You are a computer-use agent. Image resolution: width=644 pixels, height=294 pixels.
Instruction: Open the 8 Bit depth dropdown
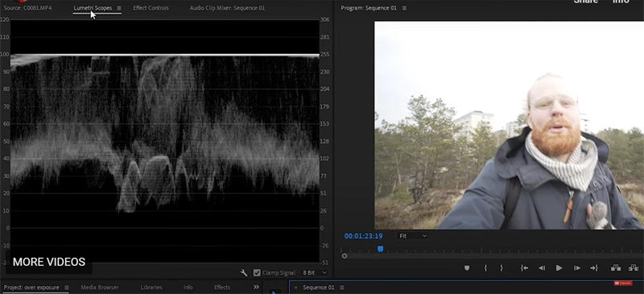(315, 272)
